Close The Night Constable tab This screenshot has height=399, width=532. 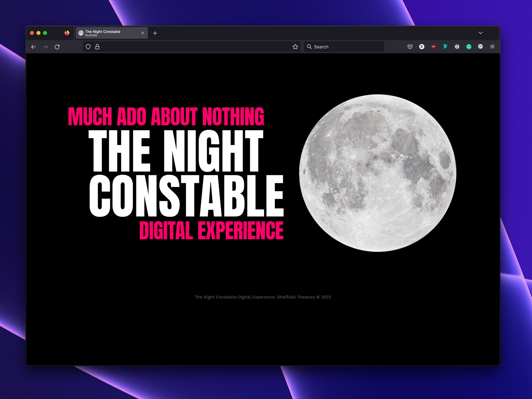pyautogui.click(x=143, y=33)
